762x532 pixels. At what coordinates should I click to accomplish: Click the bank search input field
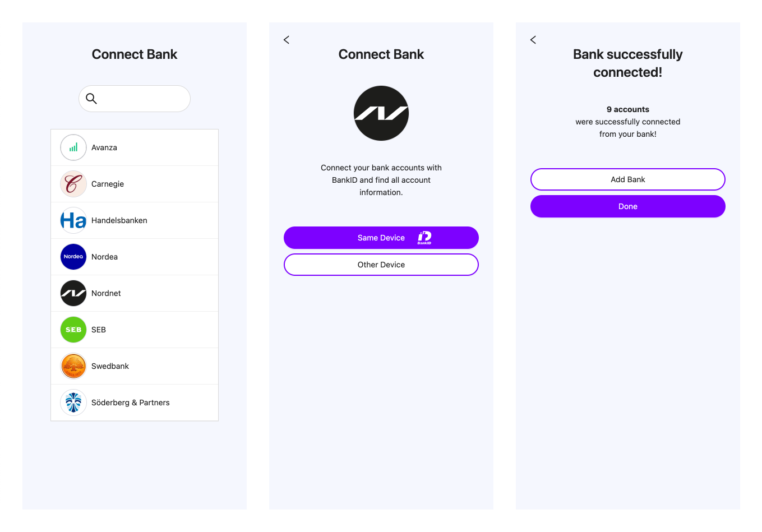point(135,99)
